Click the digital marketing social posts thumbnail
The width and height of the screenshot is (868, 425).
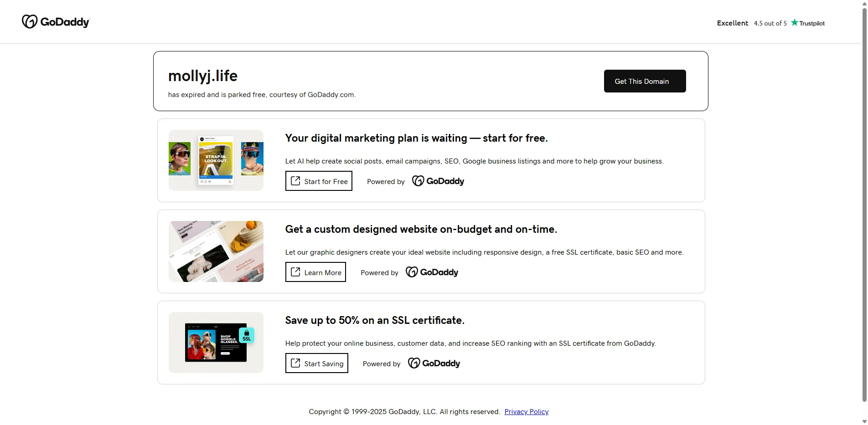[216, 160]
